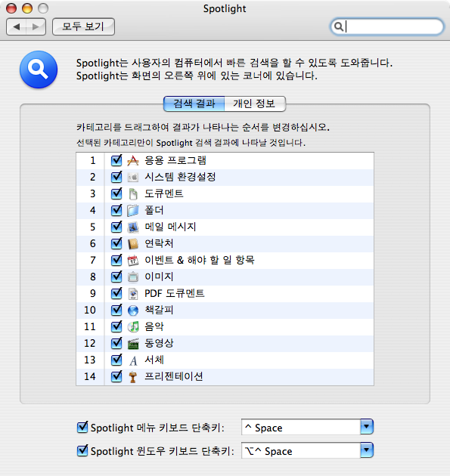This screenshot has height=476, width=450.
Task: Click the Mail Messages (메일 메시지) icon
Action: pos(133,227)
